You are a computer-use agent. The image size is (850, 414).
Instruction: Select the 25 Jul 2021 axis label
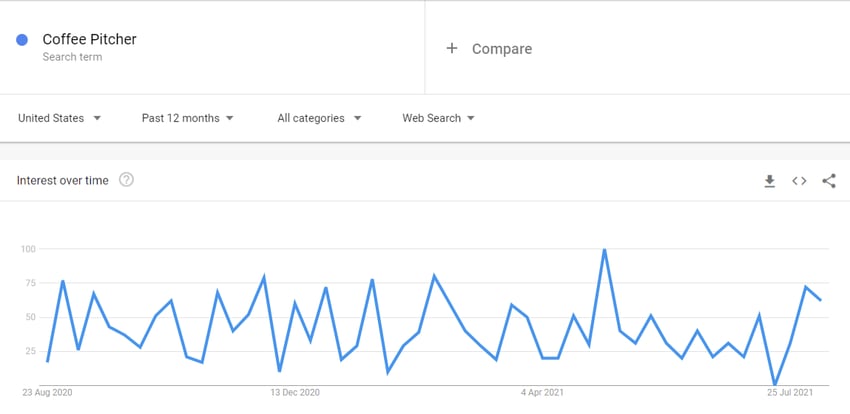790,392
